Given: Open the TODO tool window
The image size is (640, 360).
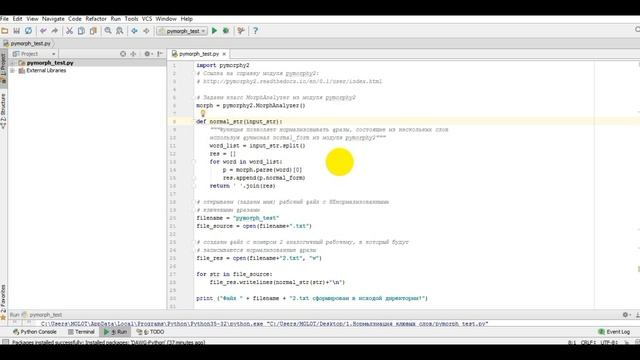Looking at the screenshot, I should [151, 332].
